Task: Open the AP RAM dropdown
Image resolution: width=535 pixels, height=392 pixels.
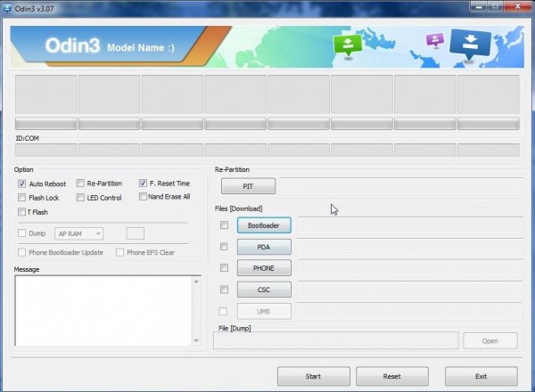Action: point(78,233)
